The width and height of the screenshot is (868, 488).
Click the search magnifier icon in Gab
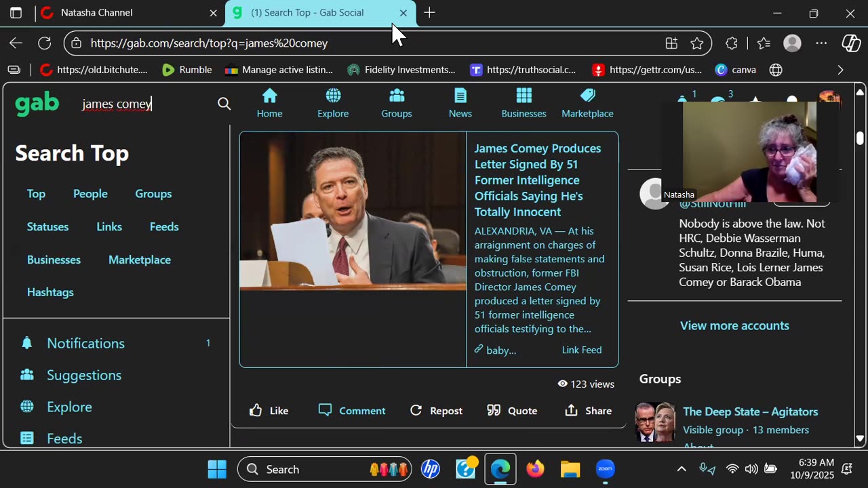coord(224,104)
